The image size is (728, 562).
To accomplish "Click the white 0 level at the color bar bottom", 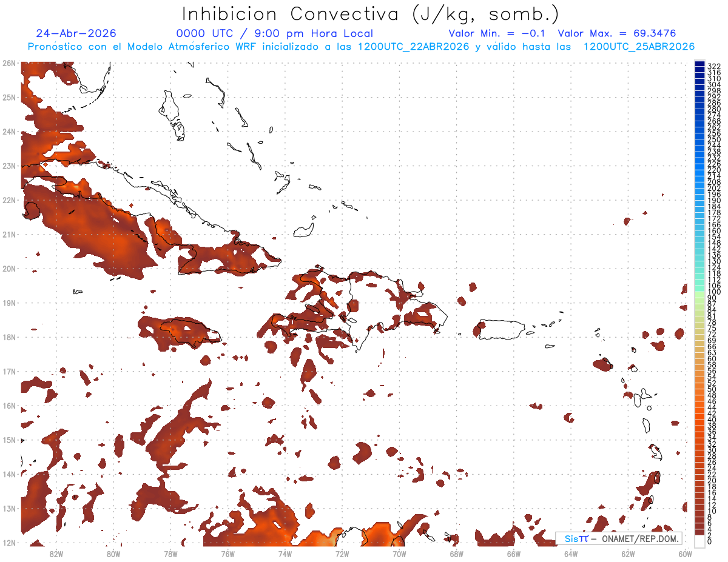I will pos(699,541).
